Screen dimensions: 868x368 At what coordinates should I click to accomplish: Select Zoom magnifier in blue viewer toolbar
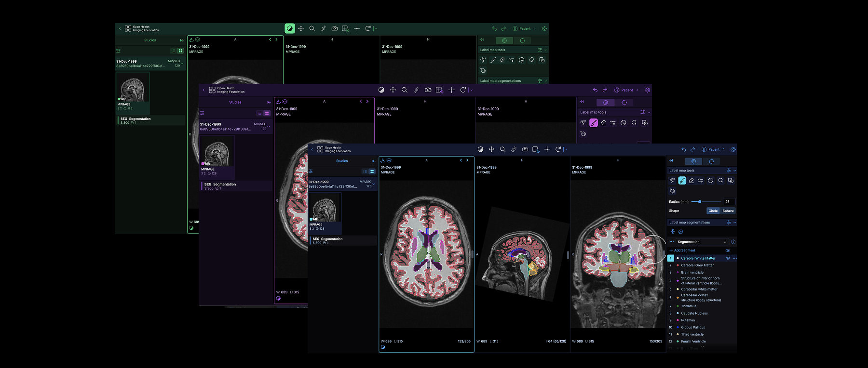[x=502, y=149]
